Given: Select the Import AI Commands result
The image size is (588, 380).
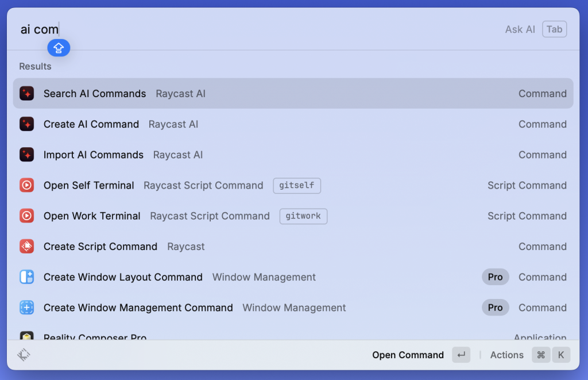Looking at the screenshot, I should pos(293,155).
